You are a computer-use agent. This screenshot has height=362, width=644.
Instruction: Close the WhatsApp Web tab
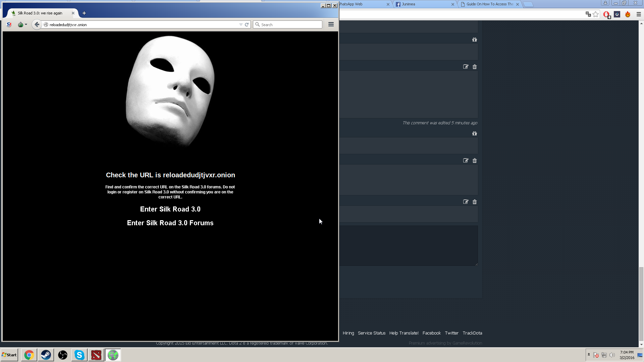(x=388, y=4)
